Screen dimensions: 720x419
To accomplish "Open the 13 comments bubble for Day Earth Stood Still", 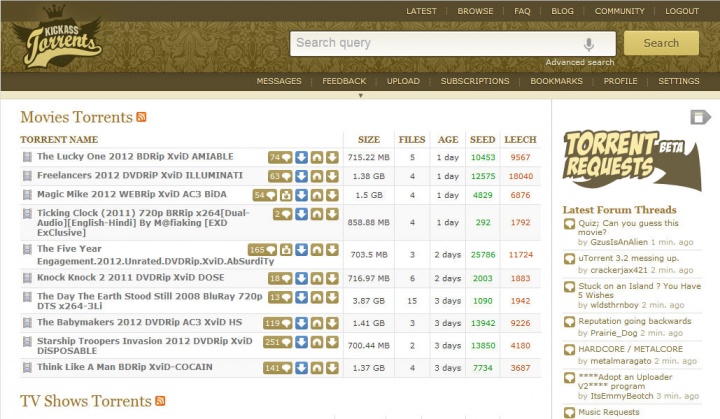I will tap(280, 297).
